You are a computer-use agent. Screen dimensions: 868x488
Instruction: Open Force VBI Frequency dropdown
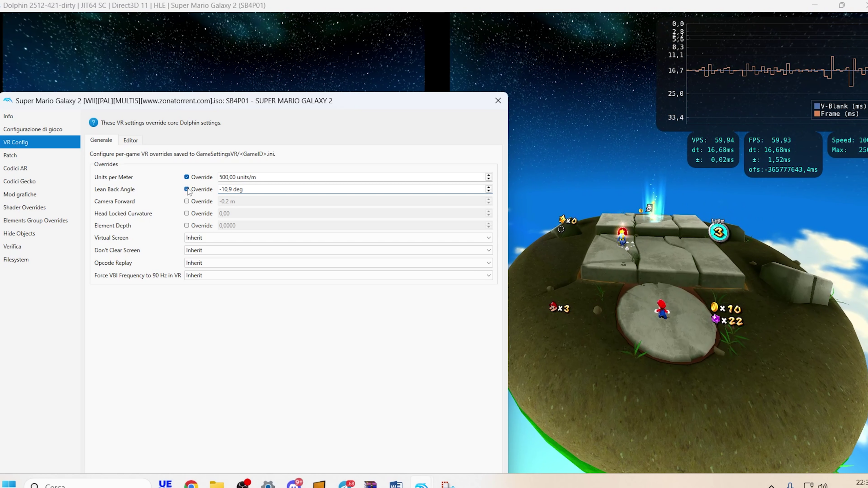[x=338, y=275]
